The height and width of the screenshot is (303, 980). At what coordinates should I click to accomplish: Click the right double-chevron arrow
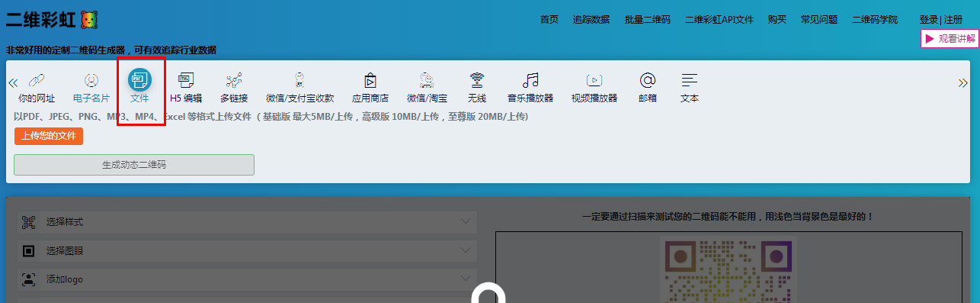point(963,82)
